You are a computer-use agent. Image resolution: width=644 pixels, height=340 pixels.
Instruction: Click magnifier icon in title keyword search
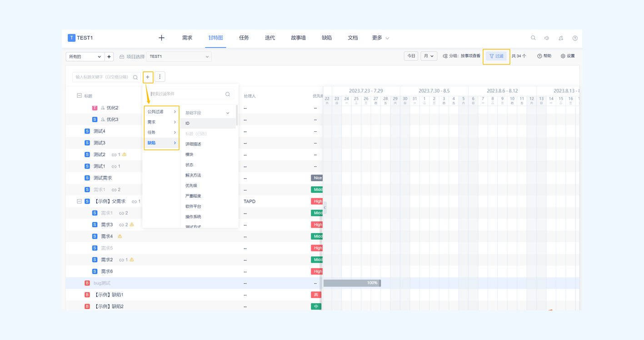click(x=135, y=77)
